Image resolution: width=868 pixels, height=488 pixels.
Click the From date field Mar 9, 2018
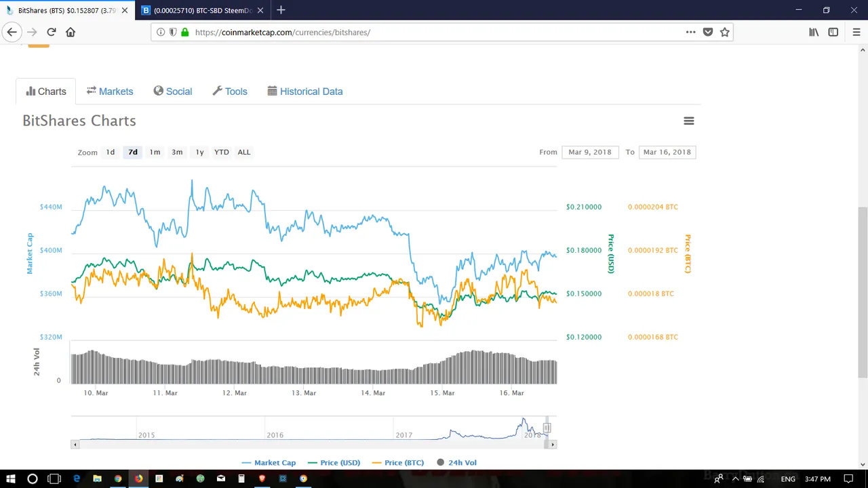tap(590, 152)
